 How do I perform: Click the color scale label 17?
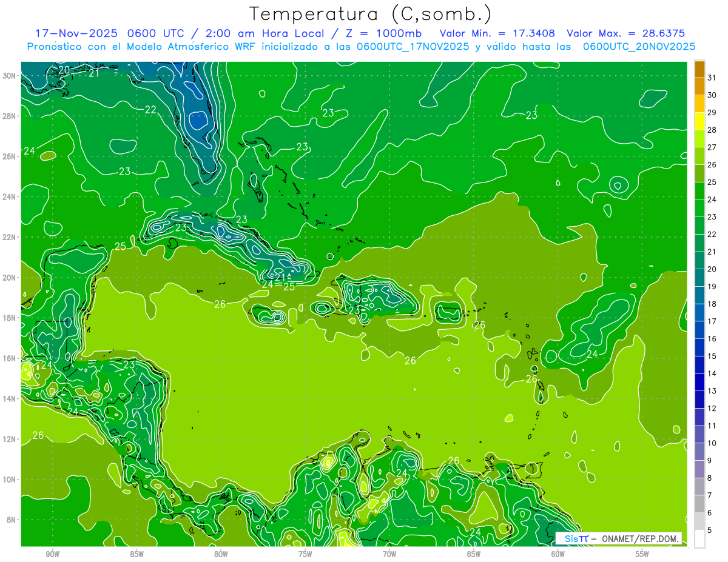tap(712, 321)
